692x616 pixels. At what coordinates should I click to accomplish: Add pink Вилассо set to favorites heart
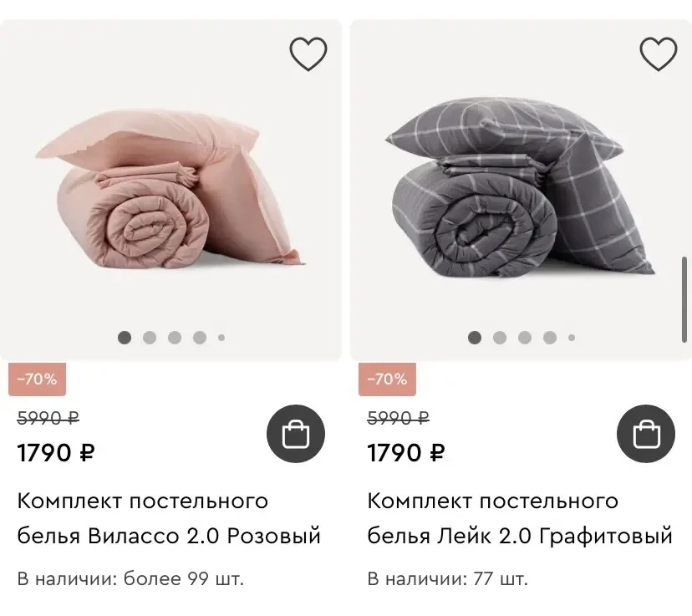pos(308,54)
